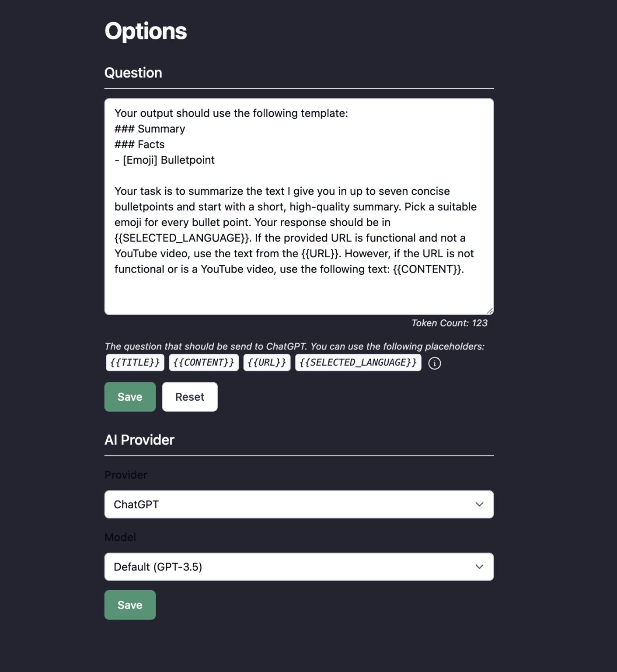Viewport: 617px width, 672px height.
Task: Click the Provider field label
Action: (x=126, y=475)
